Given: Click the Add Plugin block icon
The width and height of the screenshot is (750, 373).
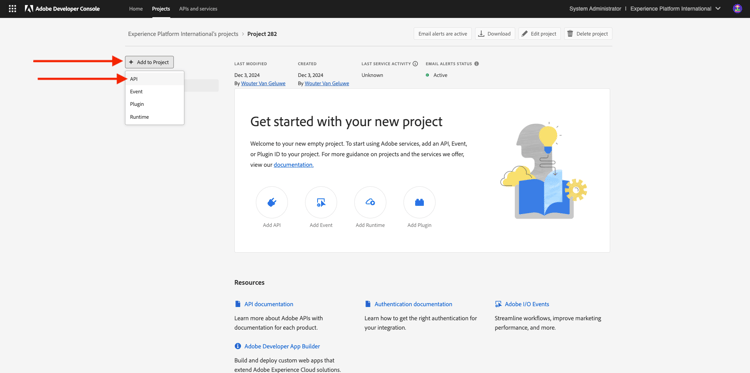Looking at the screenshot, I should click(419, 202).
